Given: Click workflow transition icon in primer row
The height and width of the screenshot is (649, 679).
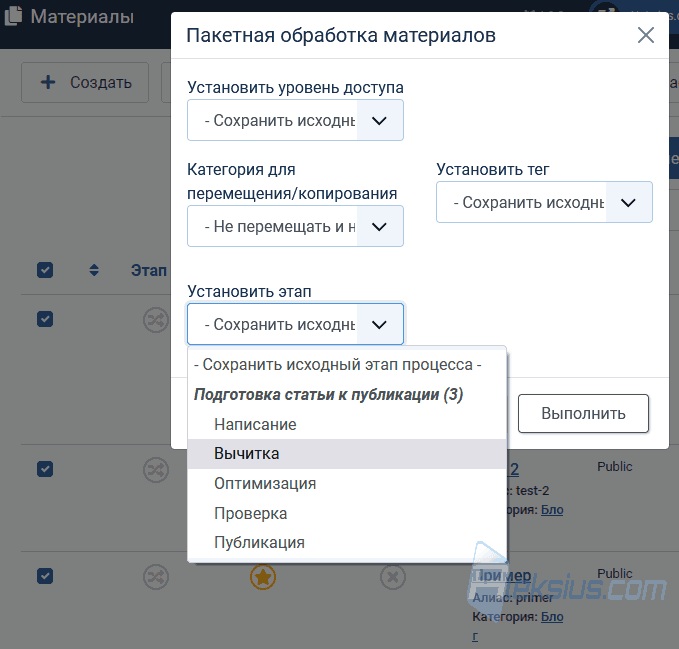Looking at the screenshot, I should (x=156, y=577).
